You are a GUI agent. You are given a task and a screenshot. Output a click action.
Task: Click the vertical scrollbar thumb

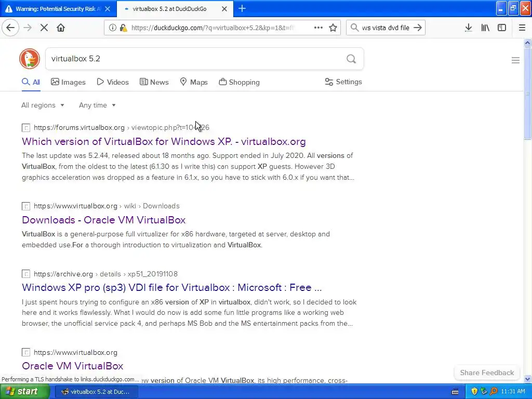527,94
